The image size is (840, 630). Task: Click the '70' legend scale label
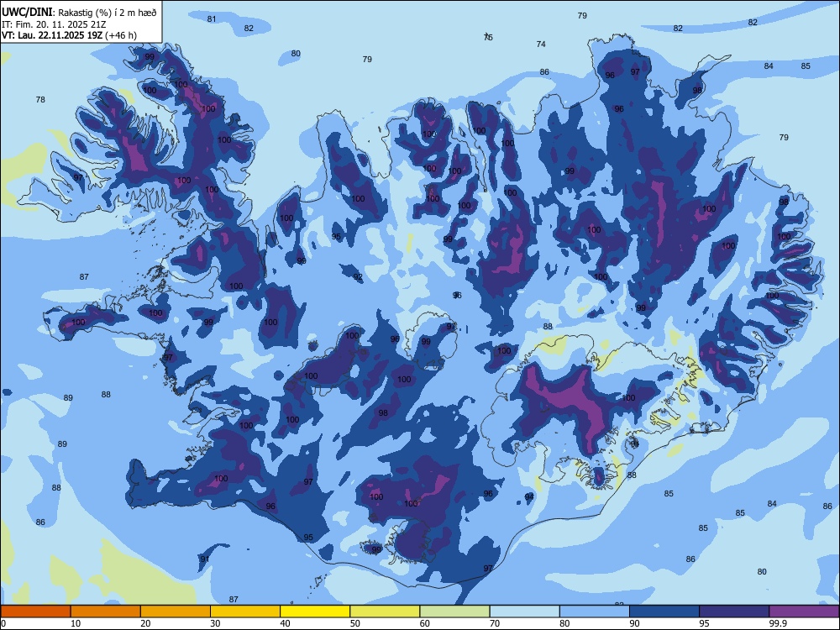point(495,623)
